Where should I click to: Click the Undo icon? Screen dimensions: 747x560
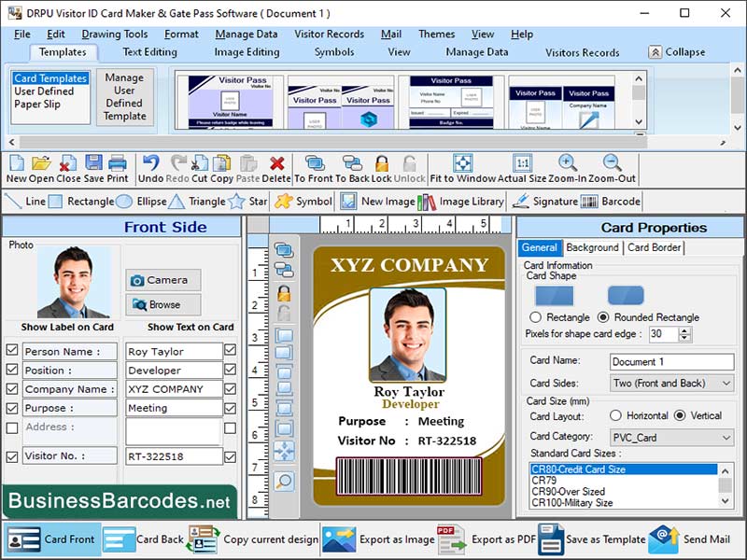click(x=150, y=166)
